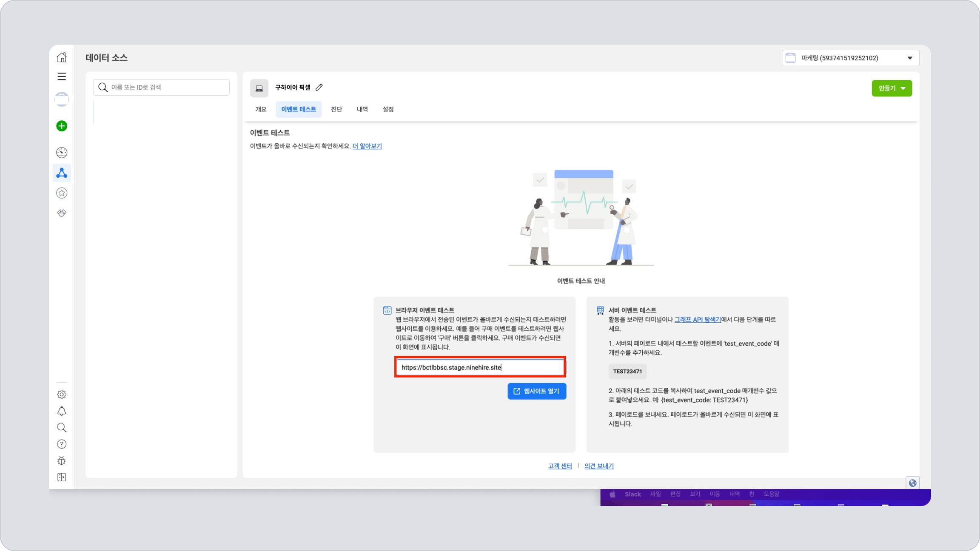Screen dimensions: 980x551
Task: Select the data sources triangle icon
Action: click(x=62, y=173)
